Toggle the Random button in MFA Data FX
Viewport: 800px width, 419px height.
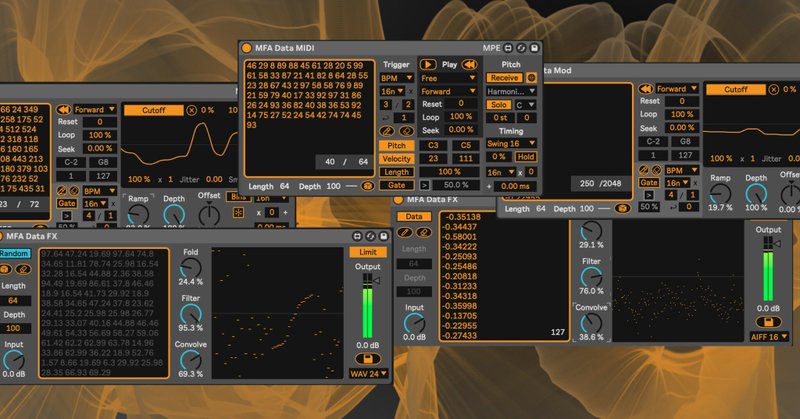tap(14, 254)
